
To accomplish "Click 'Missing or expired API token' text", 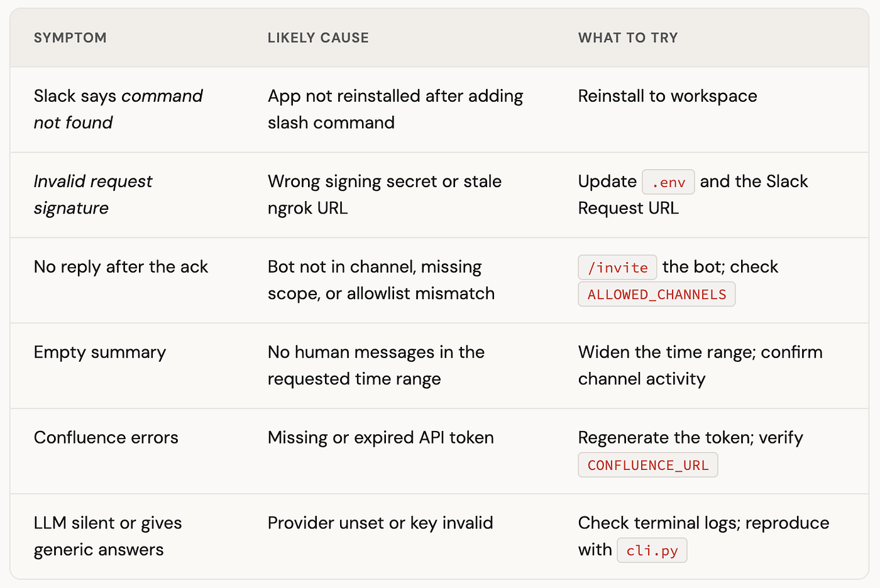I will tap(381, 437).
